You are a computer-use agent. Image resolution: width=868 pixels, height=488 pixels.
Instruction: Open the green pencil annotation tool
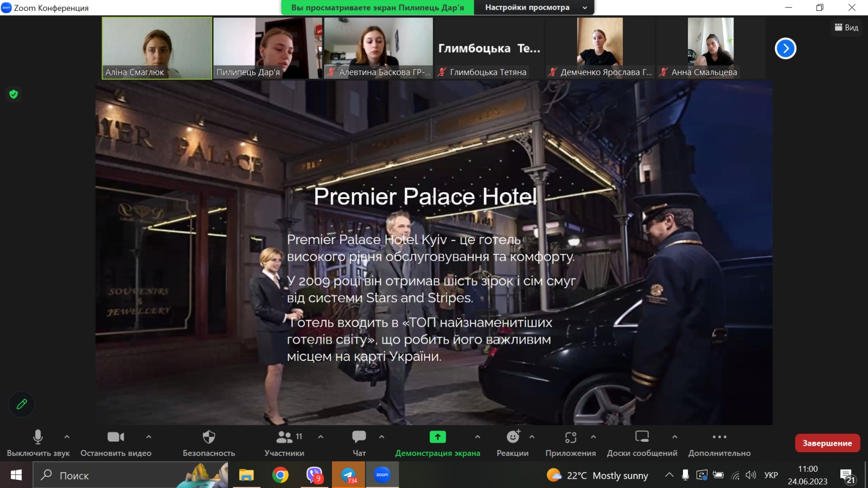click(22, 404)
